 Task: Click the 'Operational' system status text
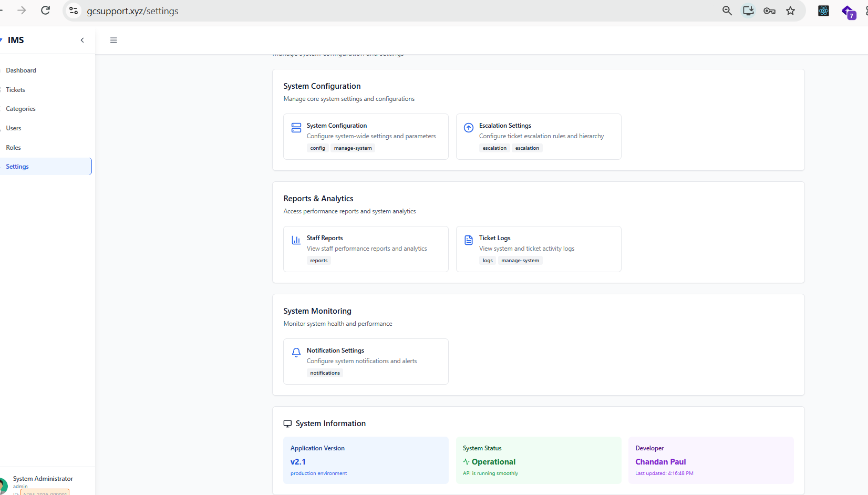pyautogui.click(x=493, y=462)
